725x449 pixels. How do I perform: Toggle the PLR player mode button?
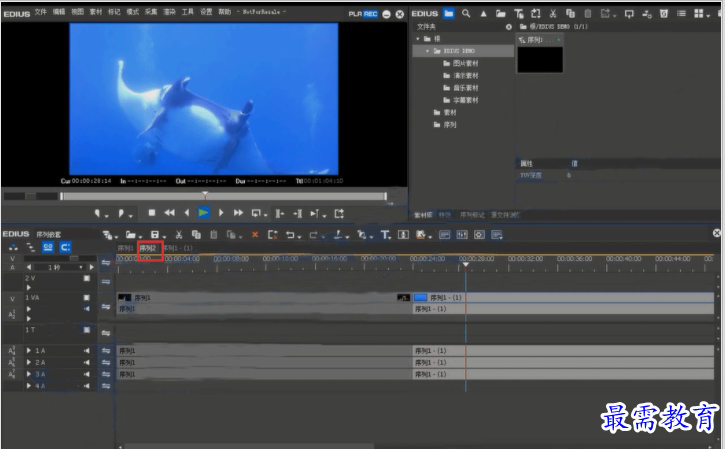tap(355, 14)
